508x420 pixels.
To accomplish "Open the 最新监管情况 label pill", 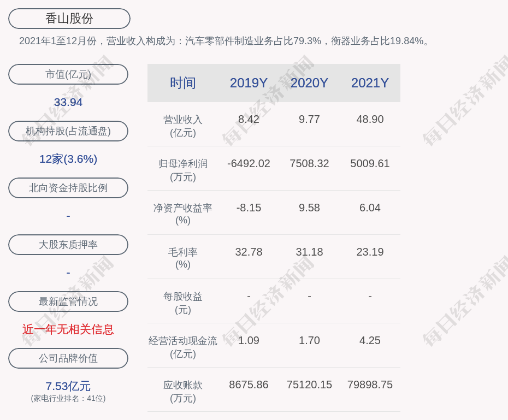I will pyautogui.click(x=68, y=301).
